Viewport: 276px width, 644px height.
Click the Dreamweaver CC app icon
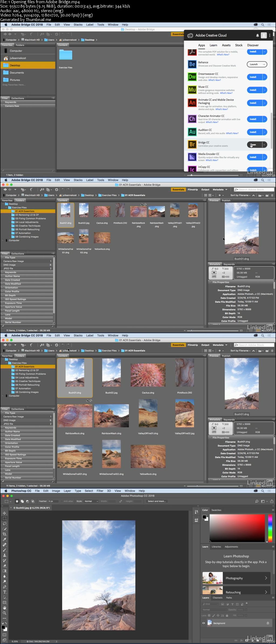pos(192,77)
